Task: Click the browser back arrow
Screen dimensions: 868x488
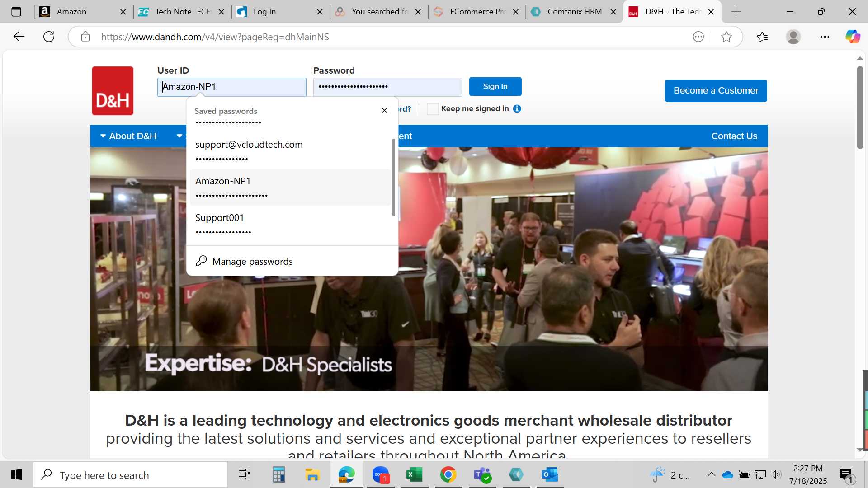Action: [x=19, y=37]
